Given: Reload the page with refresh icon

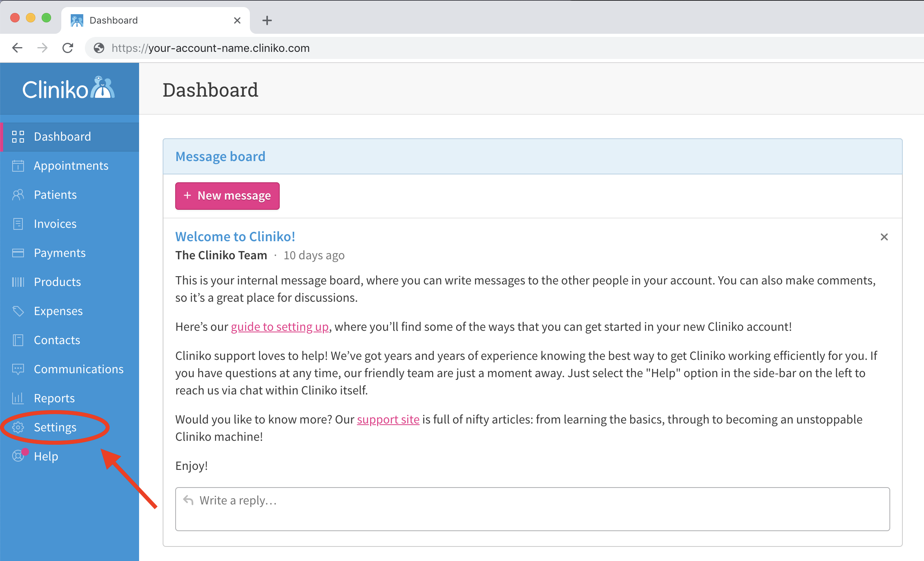Looking at the screenshot, I should tap(68, 48).
